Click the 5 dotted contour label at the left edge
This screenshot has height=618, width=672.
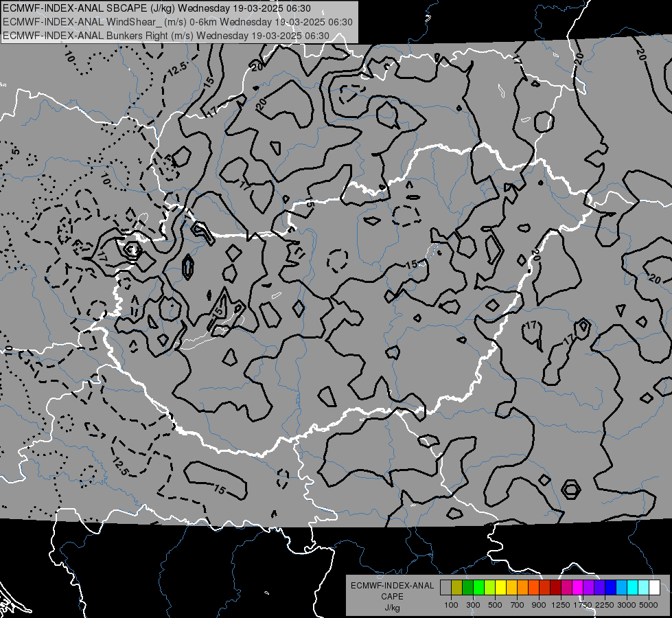click(x=15, y=151)
